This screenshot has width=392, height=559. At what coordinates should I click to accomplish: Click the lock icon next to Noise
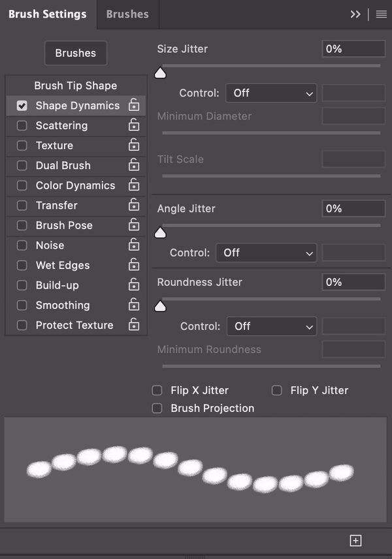[x=134, y=246]
